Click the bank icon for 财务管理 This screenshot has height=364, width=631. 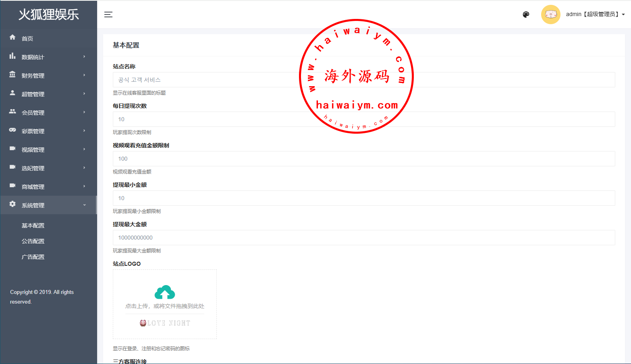click(x=12, y=74)
